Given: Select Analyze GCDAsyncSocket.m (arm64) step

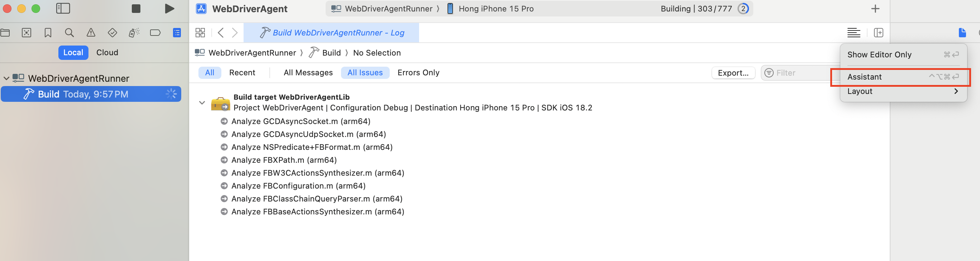Looking at the screenshot, I should tap(301, 122).
